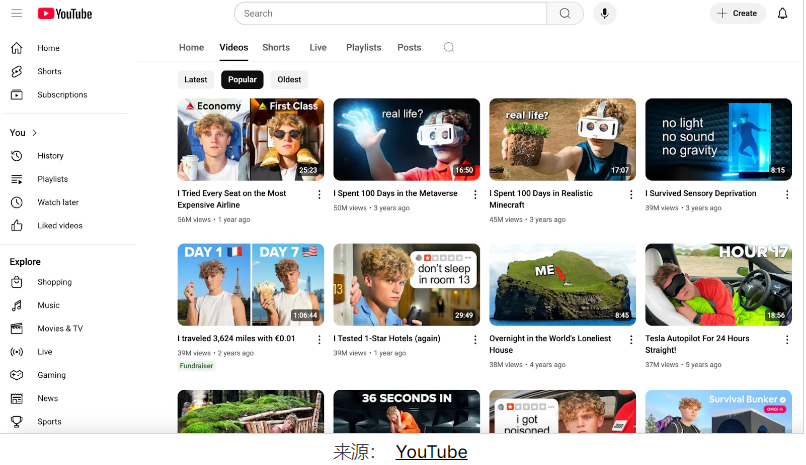Viewport: 806px width, 465px height.
Task: Select the Latest sort chip
Action: point(196,80)
